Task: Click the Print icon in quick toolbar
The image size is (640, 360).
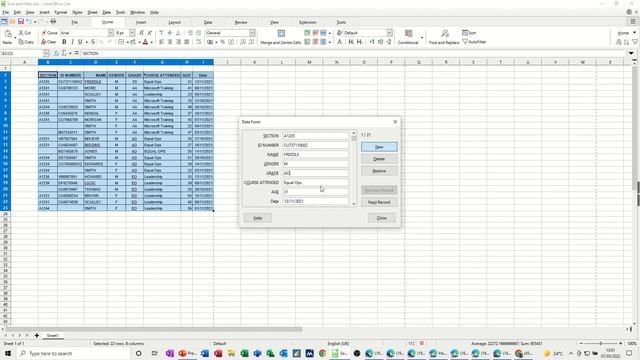Action: pyautogui.click(x=53, y=21)
